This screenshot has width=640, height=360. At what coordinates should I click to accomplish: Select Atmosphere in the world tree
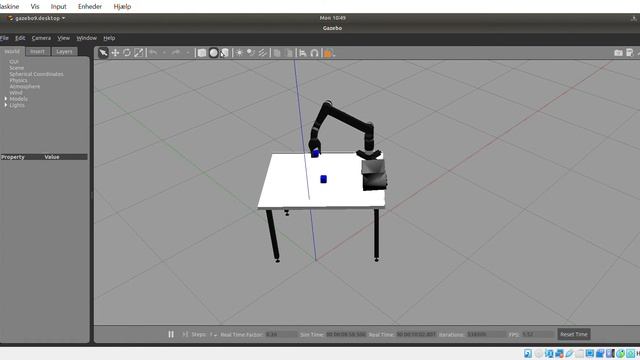point(24,87)
